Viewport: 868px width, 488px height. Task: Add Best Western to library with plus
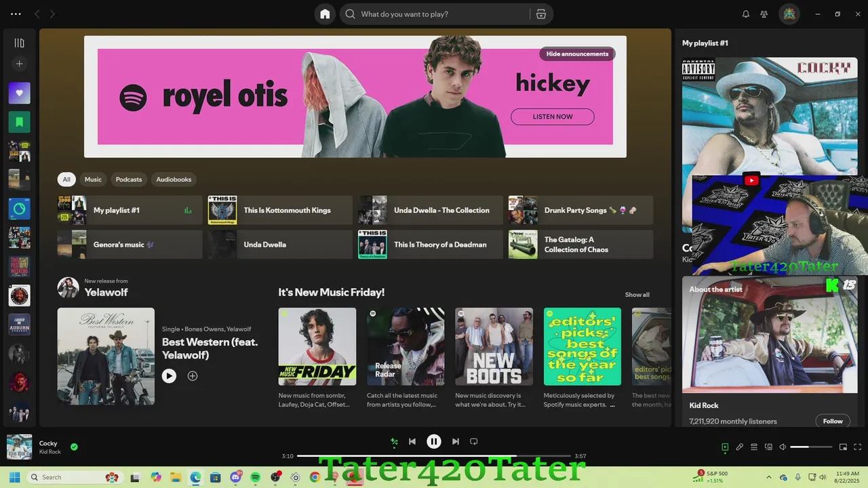coord(193,375)
